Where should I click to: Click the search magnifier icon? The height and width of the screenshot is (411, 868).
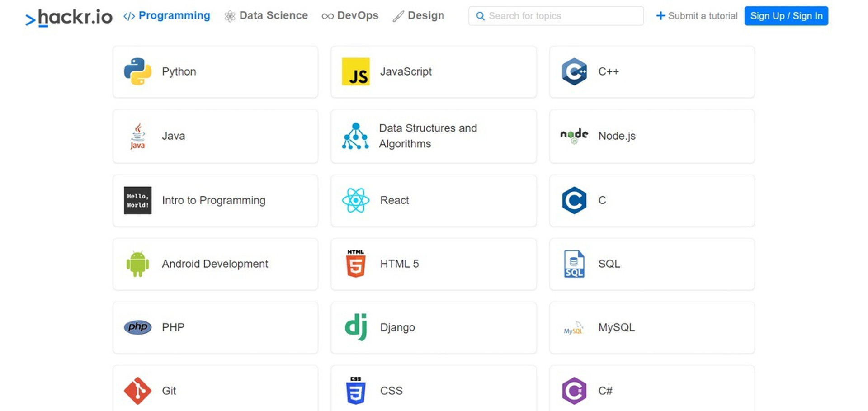click(x=481, y=16)
